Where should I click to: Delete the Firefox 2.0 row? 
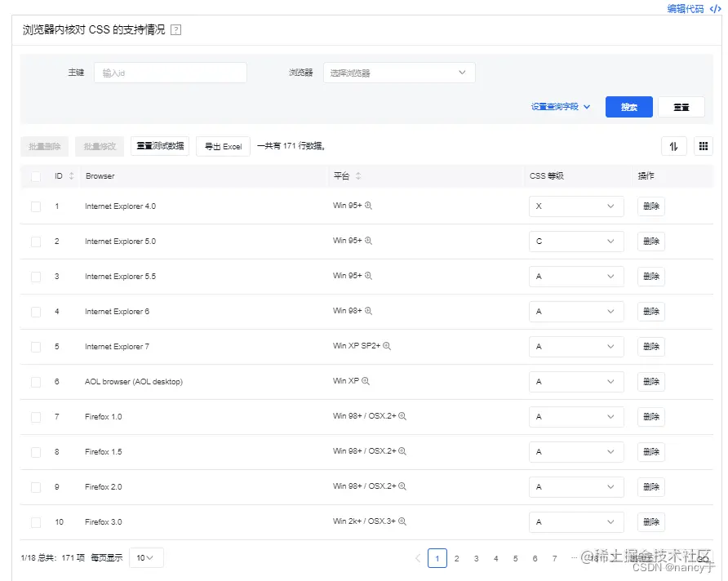click(x=651, y=487)
